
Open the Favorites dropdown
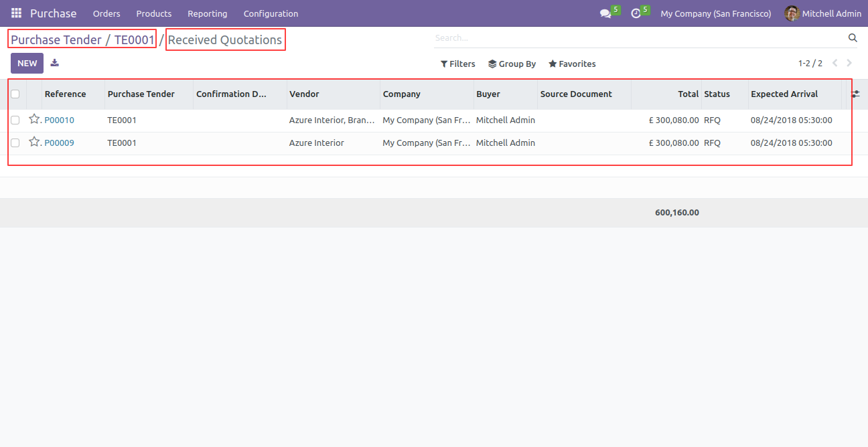[572, 64]
